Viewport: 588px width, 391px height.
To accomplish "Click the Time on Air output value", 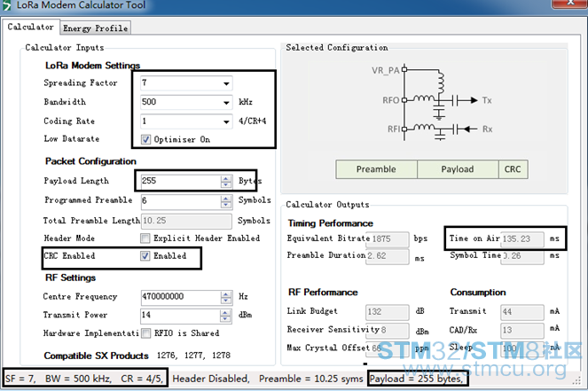I will 522,239.
